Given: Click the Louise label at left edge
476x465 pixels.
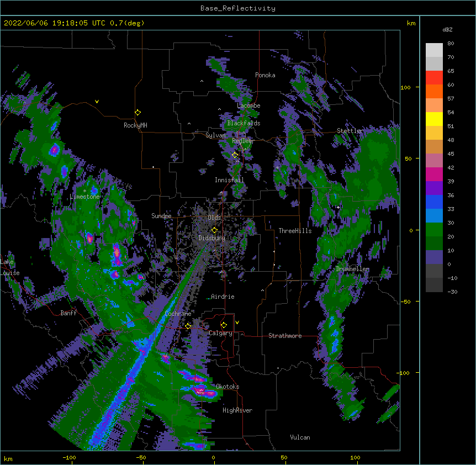Looking at the screenshot, I should 10,273.
